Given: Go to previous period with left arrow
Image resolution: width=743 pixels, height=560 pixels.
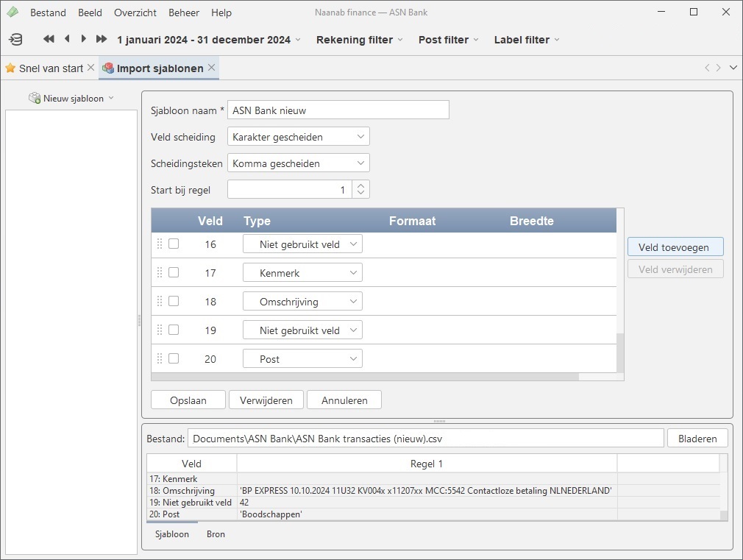Looking at the screenshot, I should [67, 40].
